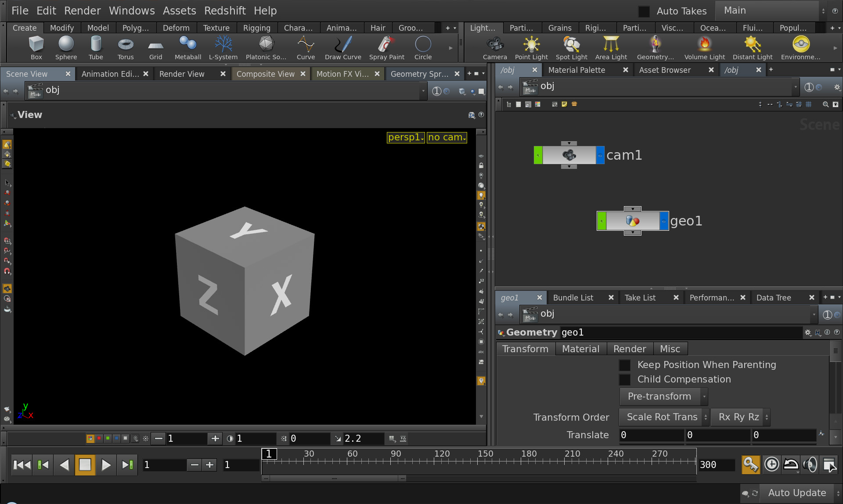
Task: Click the Camera shelf tool
Action: coord(495,47)
